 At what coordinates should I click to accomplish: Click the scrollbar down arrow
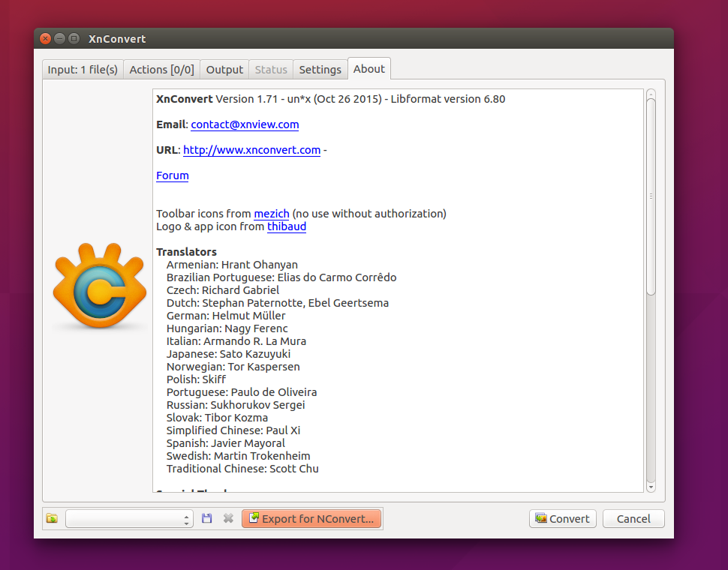(x=651, y=487)
